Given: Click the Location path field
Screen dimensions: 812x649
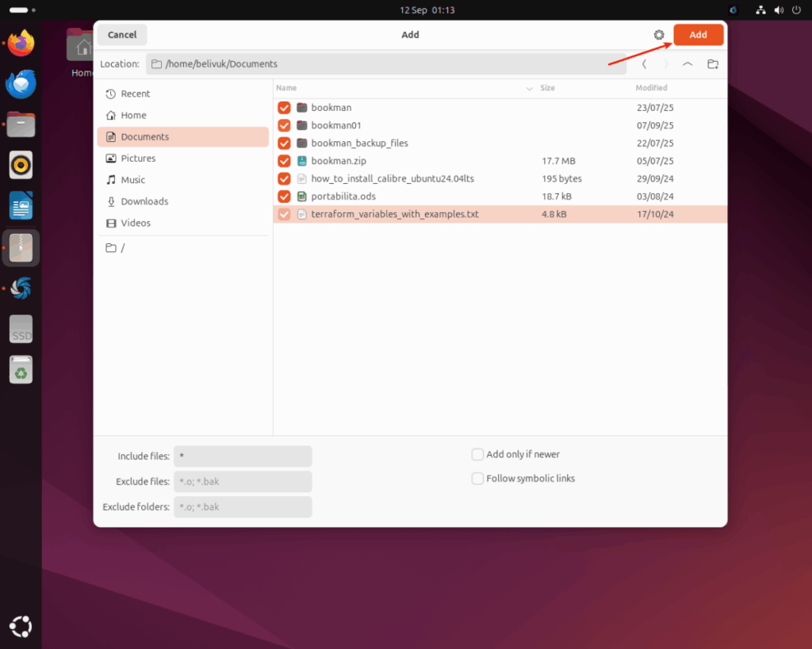Looking at the screenshot, I should coord(386,64).
